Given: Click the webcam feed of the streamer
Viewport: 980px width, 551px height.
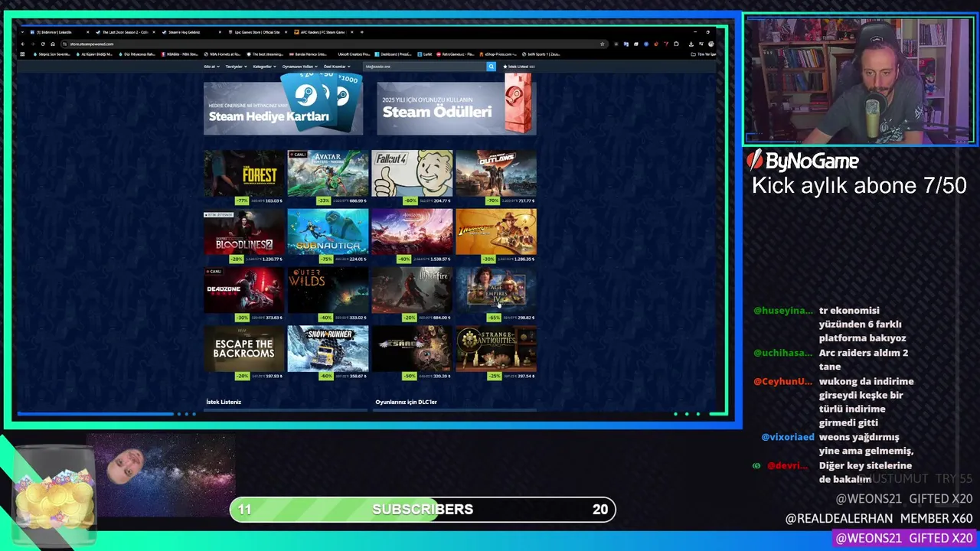Looking at the screenshot, I should click(859, 80).
